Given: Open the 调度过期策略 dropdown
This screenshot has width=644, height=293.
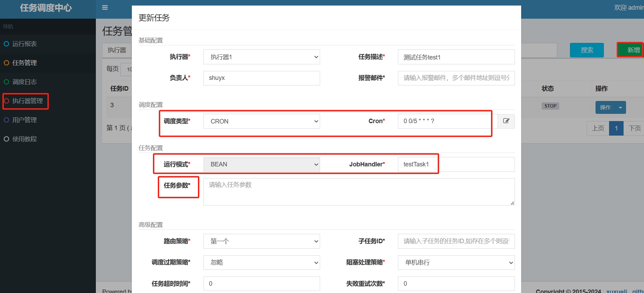Looking at the screenshot, I should [x=261, y=263].
